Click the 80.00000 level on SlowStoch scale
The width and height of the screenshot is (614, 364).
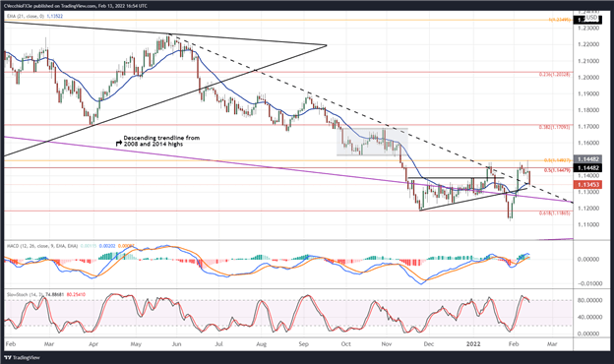(x=588, y=301)
